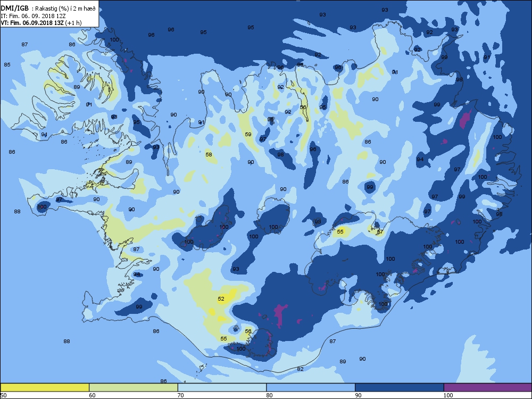Select the medium blue 80–90 legend band
The width and height of the screenshot is (532, 399).
tap(311, 387)
